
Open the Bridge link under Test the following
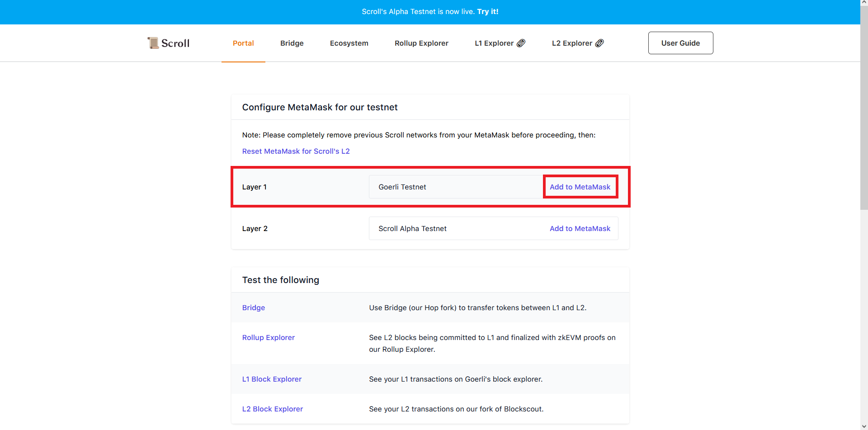tap(254, 308)
